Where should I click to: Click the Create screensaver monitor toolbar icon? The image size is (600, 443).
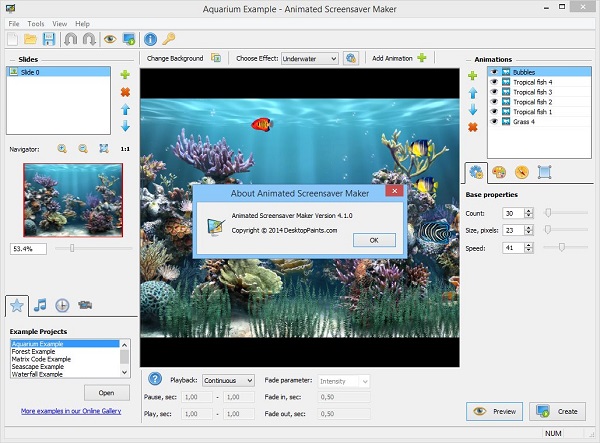(x=129, y=39)
